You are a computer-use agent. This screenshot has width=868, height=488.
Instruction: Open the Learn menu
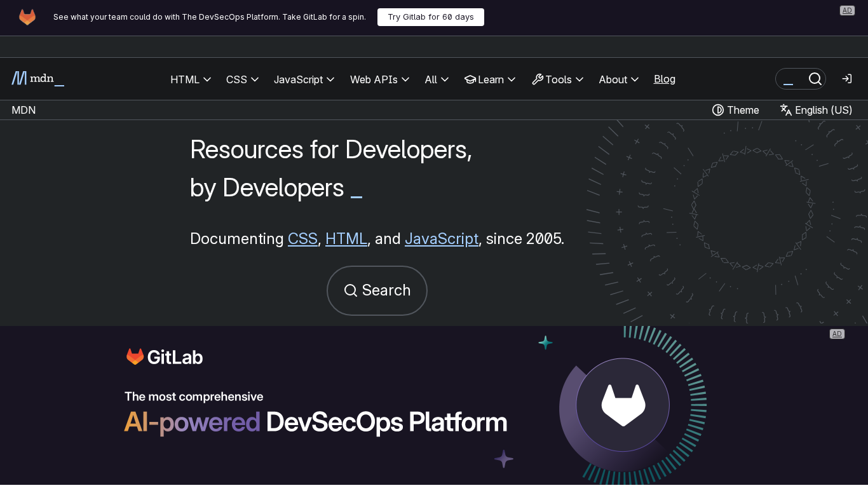coord(489,79)
